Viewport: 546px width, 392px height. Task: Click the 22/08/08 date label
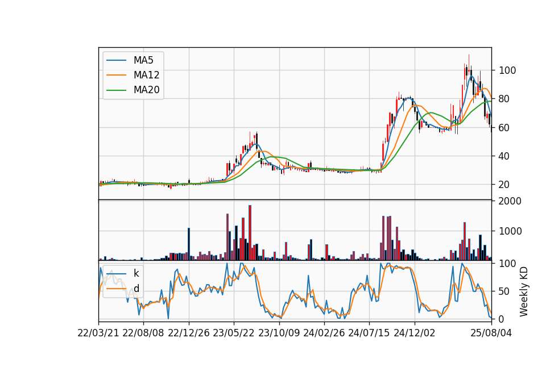click(143, 333)
